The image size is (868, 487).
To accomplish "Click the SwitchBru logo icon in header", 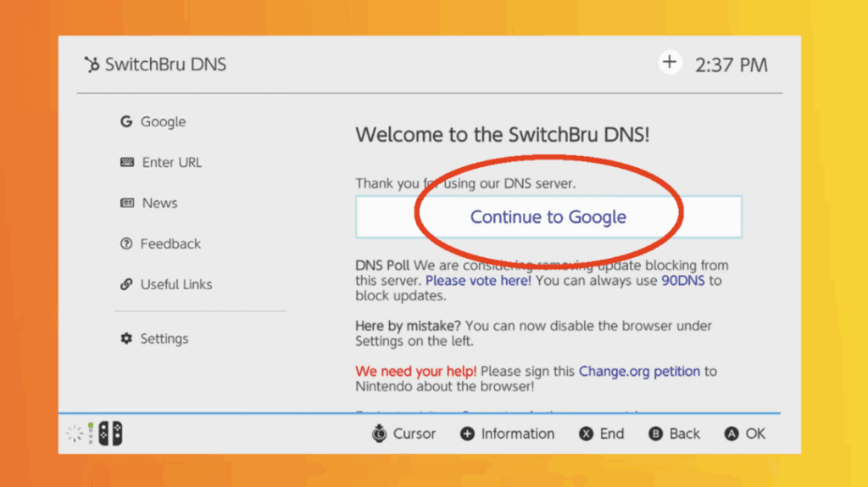I will click(x=92, y=64).
